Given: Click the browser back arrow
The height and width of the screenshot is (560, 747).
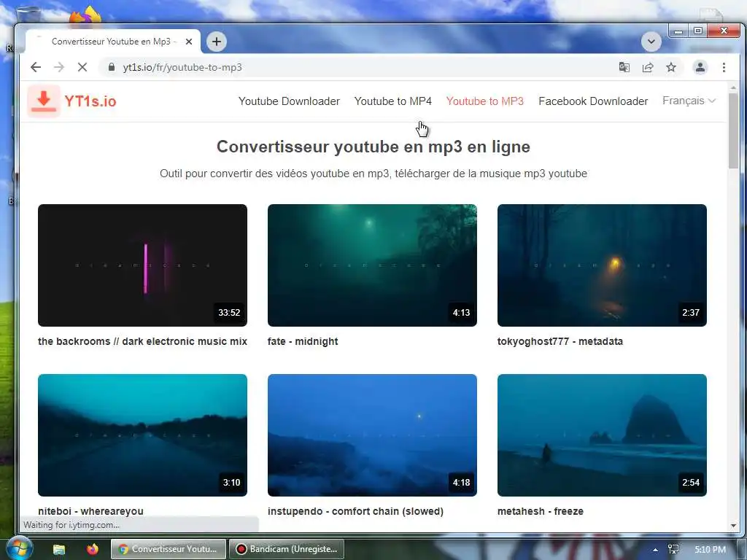Looking at the screenshot, I should click(36, 67).
